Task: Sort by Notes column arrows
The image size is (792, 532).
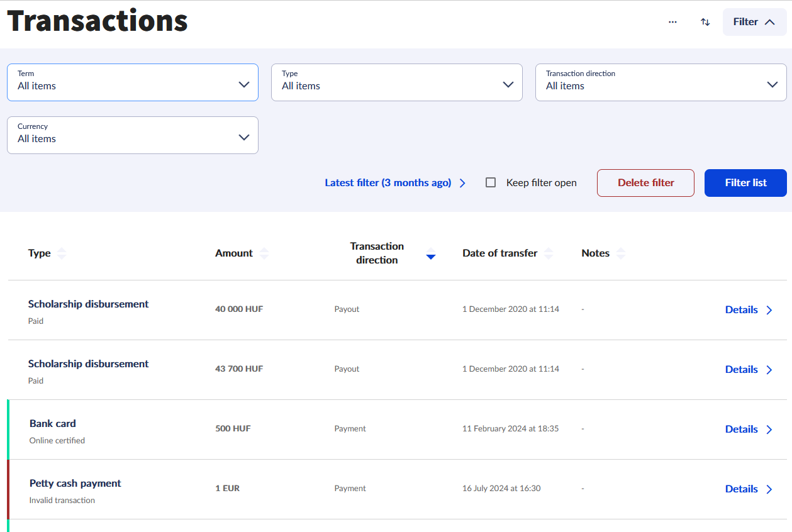Action: (x=621, y=253)
